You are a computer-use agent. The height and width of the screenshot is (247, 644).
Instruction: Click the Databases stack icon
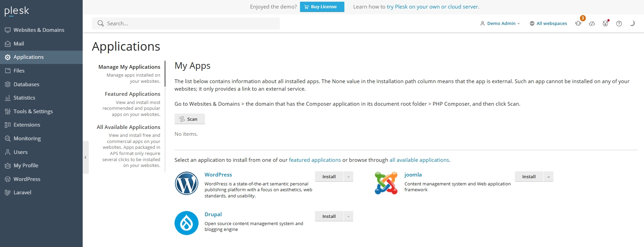click(x=8, y=84)
